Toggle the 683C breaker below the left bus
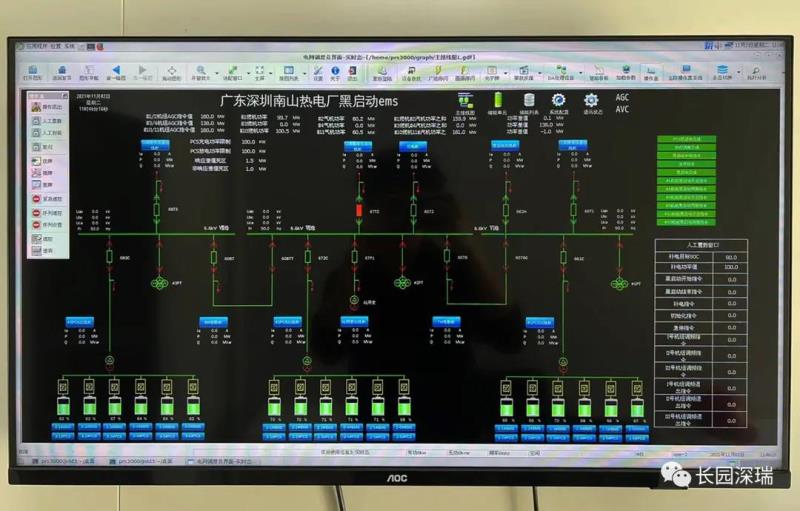 (111, 259)
